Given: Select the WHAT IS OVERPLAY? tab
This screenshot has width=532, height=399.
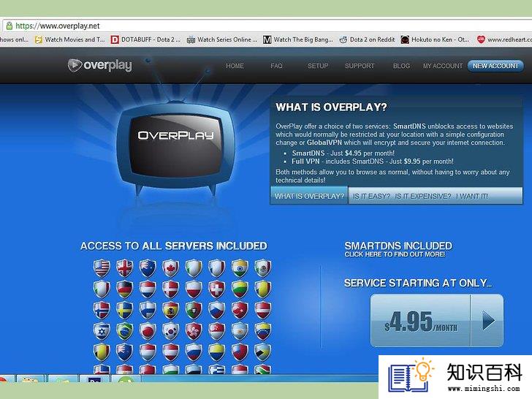Looking at the screenshot, I should (x=309, y=196).
